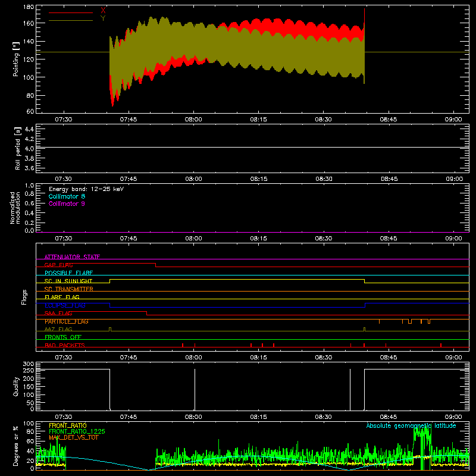Click the 'Quality' axis title

click(x=16, y=386)
